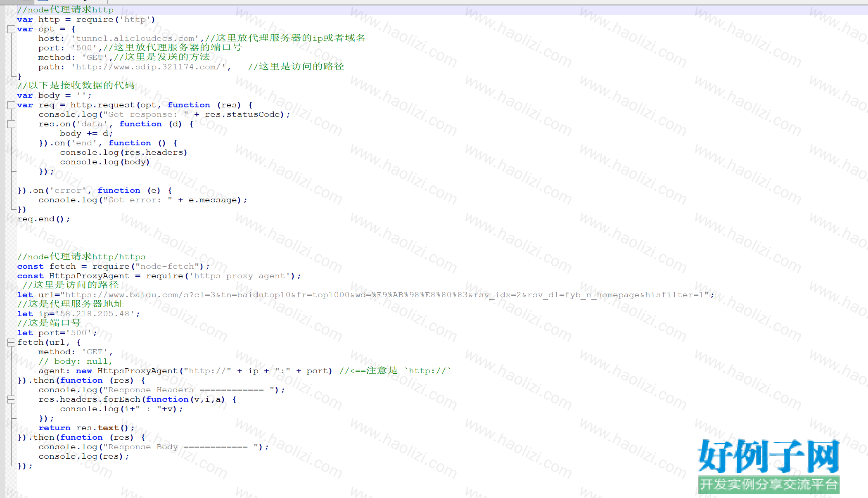Click the comment '//node代理请求http/https'

81,257
